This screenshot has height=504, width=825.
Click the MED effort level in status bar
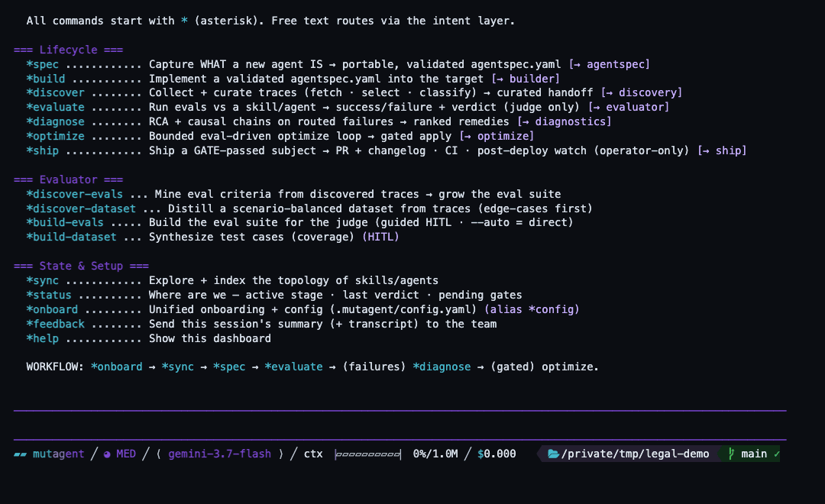(126, 454)
